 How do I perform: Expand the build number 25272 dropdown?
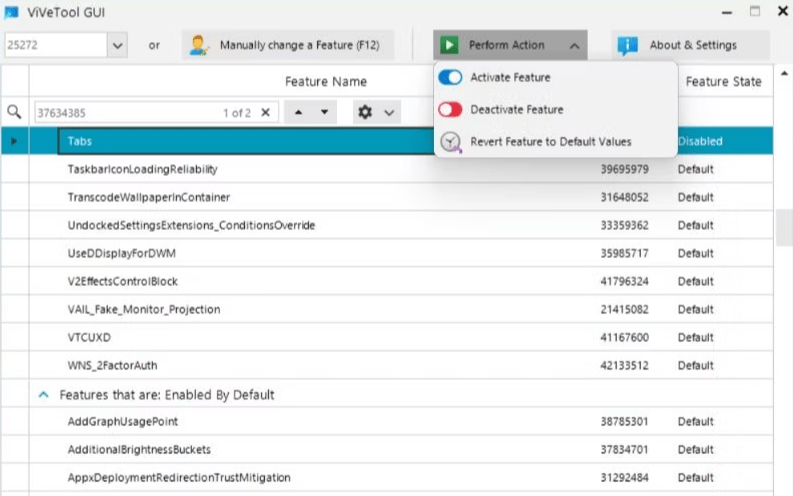(118, 45)
